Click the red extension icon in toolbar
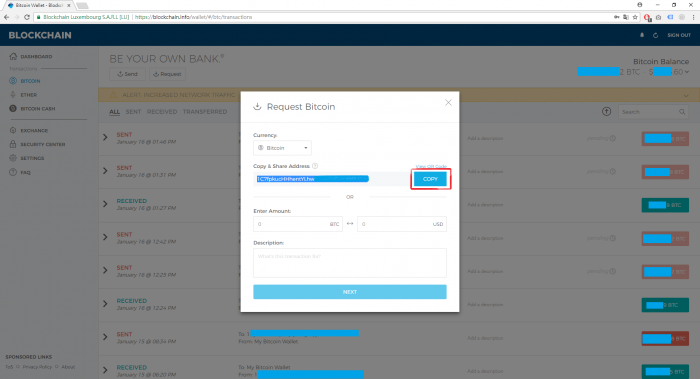The height and width of the screenshot is (379, 700). coord(647,17)
